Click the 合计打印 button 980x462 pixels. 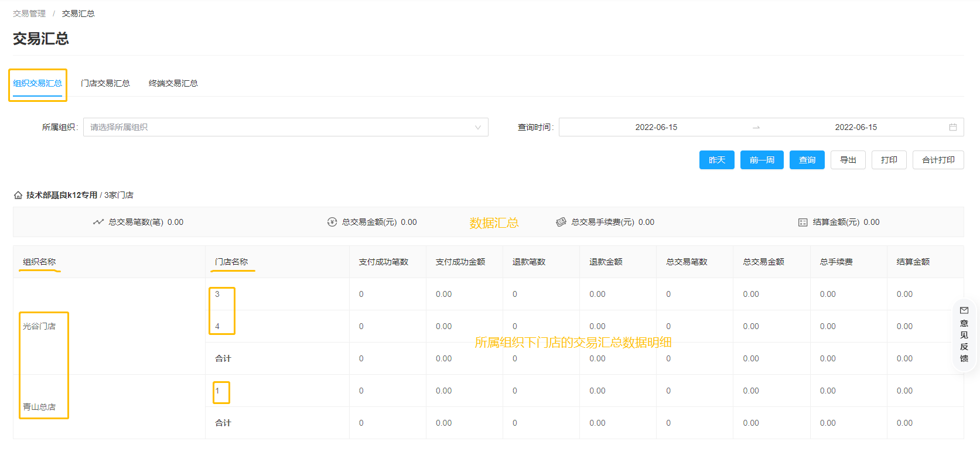pos(938,160)
